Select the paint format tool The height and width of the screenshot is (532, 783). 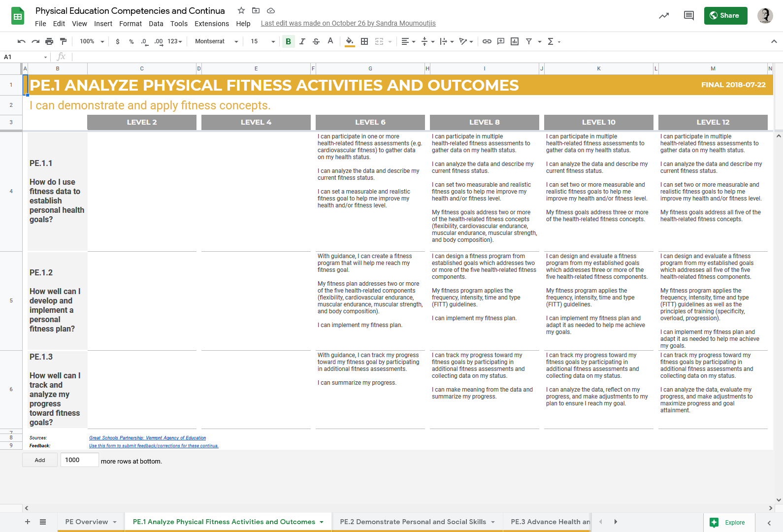[63, 41]
